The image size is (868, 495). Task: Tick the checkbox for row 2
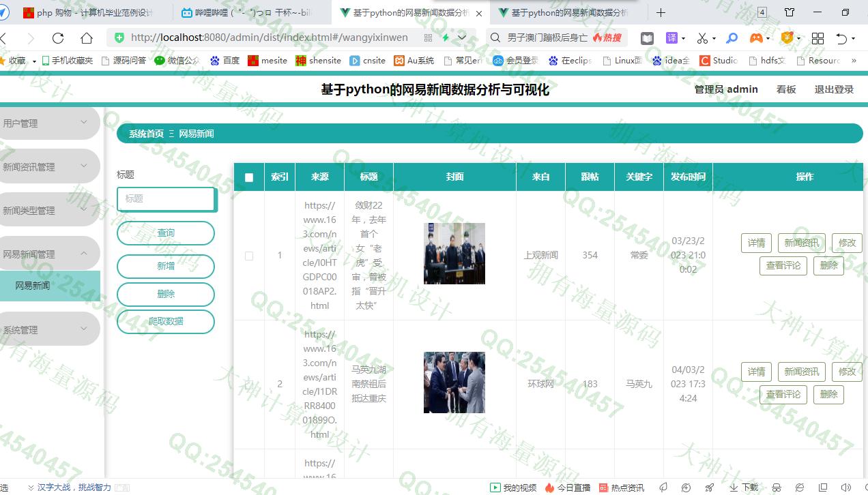249,385
